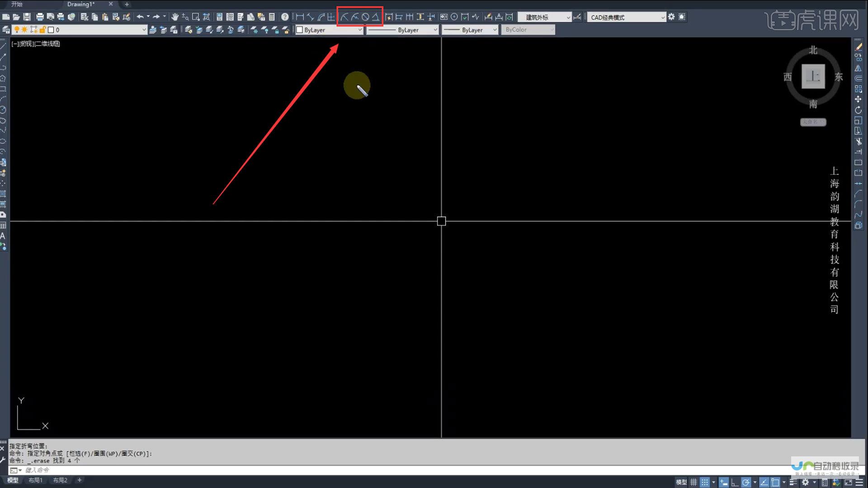Open the status bar customization menu

(859, 482)
